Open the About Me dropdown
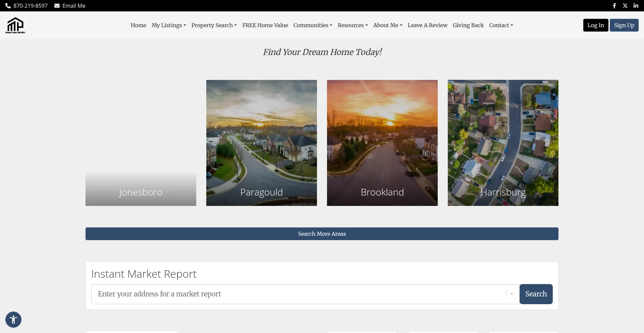The width and height of the screenshot is (644, 333). pos(387,25)
